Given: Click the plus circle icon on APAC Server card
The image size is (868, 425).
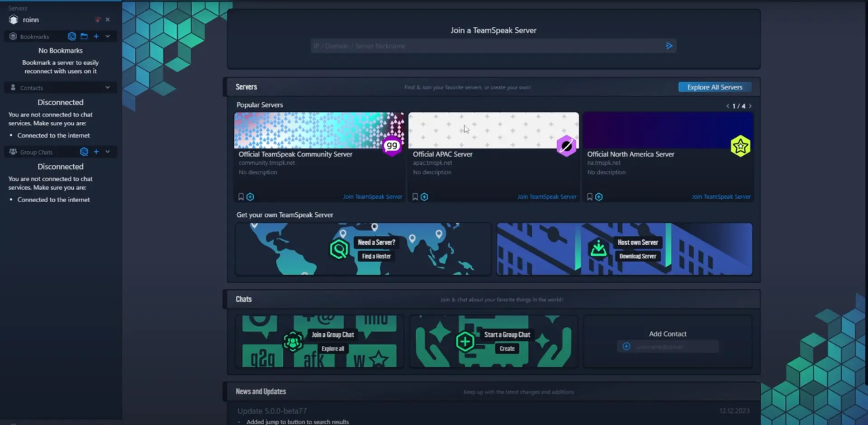Looking at the screenshot, I should coord(424,197).
